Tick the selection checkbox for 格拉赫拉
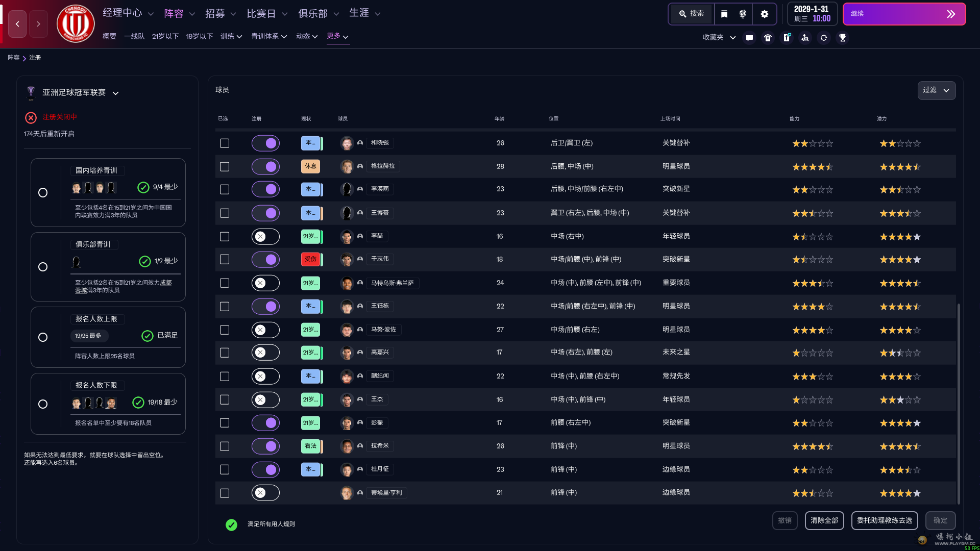This screenshot has width=980, height=551. coord(225,167)
